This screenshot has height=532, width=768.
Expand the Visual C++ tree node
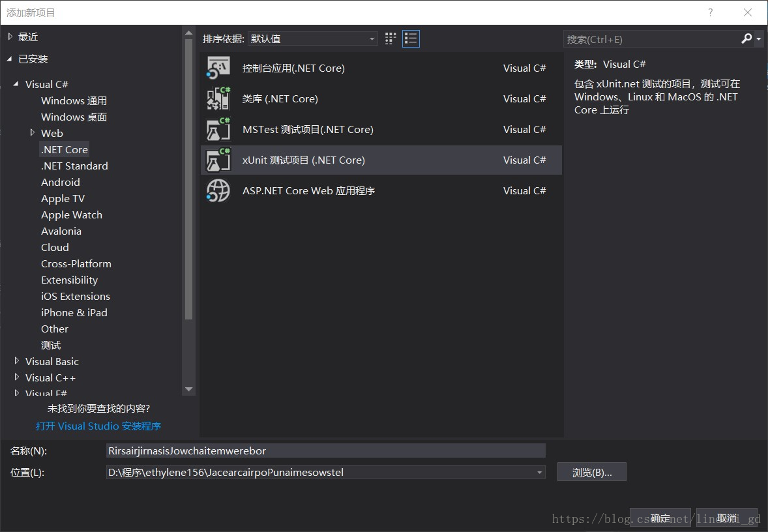(x=17, y=377)
